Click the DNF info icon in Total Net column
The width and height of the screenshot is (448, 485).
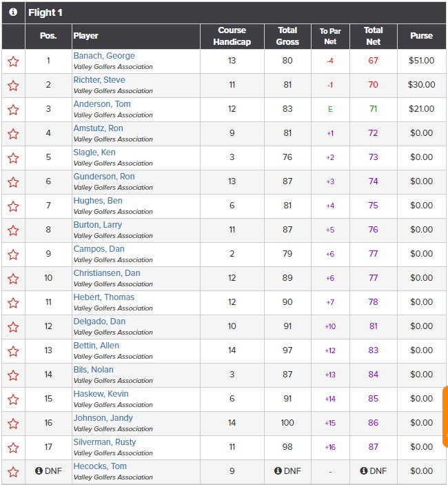[x=364, y=471]
